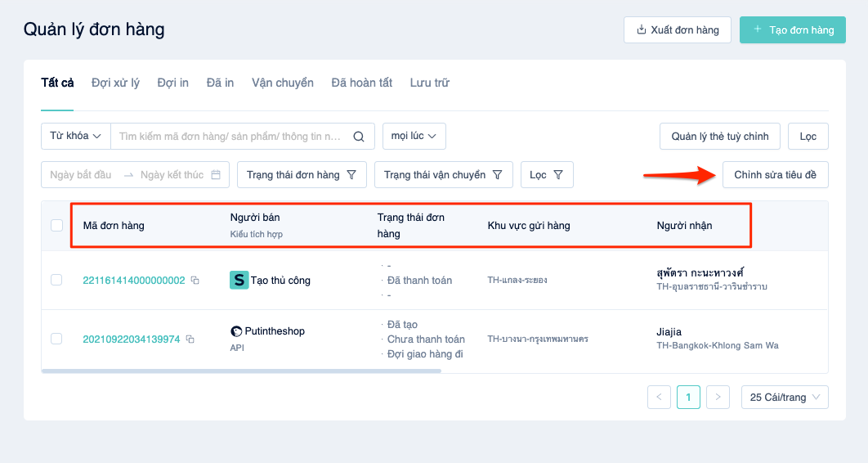Click the TH-Bangkok-Khlong Sam Wa address

(x=718, y=345)
